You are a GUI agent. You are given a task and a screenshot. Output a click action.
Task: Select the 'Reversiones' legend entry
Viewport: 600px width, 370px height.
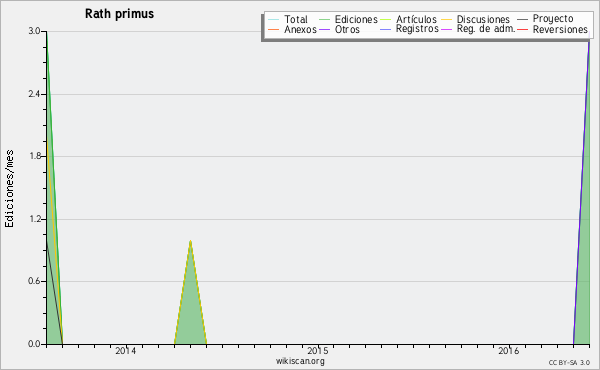560,29
